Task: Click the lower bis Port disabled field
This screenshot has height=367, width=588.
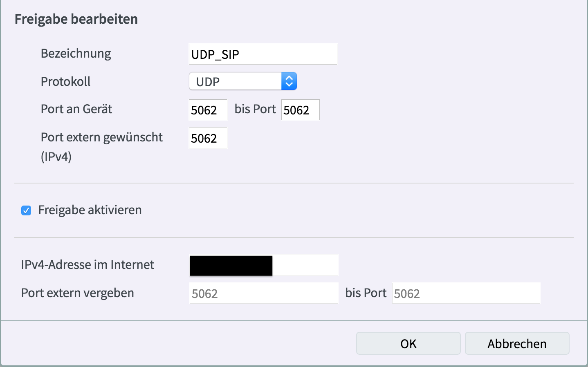Action: click(465, 293)
